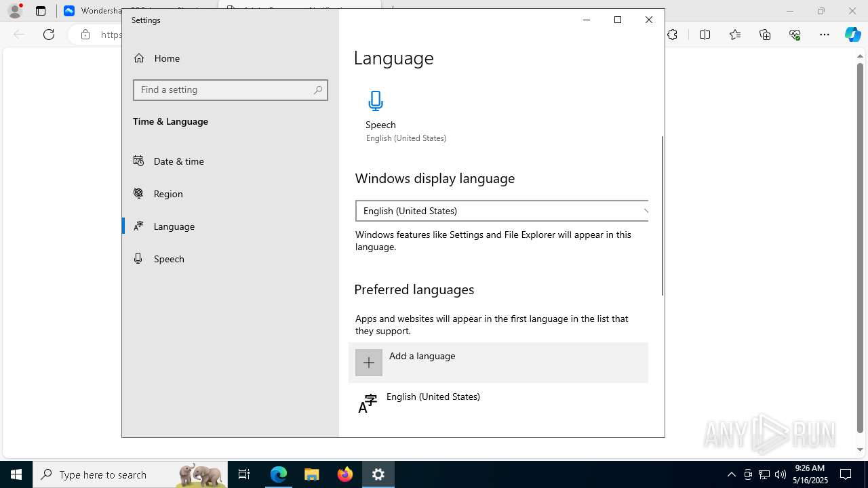
Task: Focus the Find a setting search box
Action: tap(231, 90)
